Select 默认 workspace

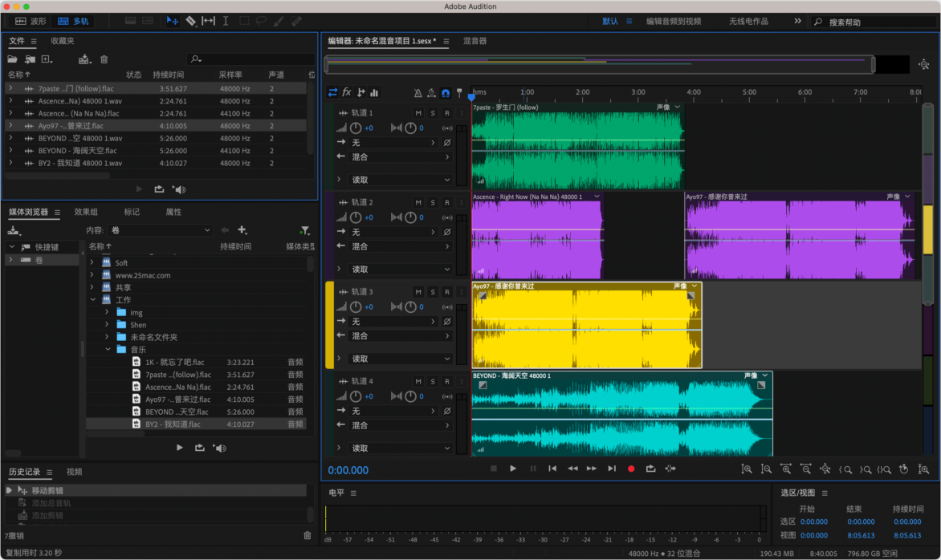click(x=610, y=21)
